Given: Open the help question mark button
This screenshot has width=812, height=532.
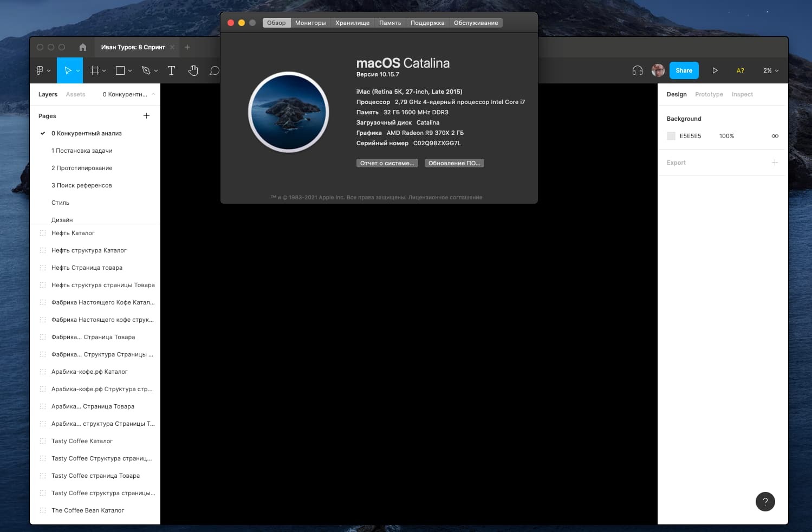Looking at the screenshot, I should click(765, 502).
